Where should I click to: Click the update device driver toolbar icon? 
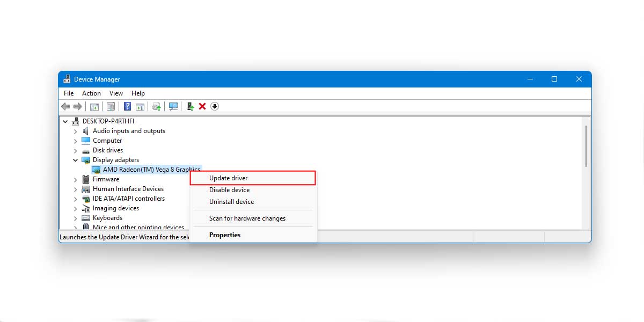point(191,106)
